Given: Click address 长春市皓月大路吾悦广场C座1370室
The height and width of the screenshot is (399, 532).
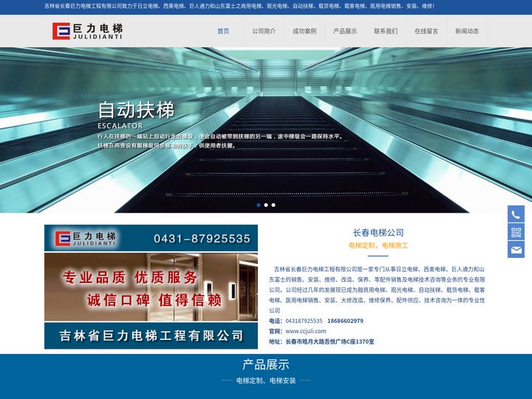Looking at the screenshot, I should coord(330,341).
